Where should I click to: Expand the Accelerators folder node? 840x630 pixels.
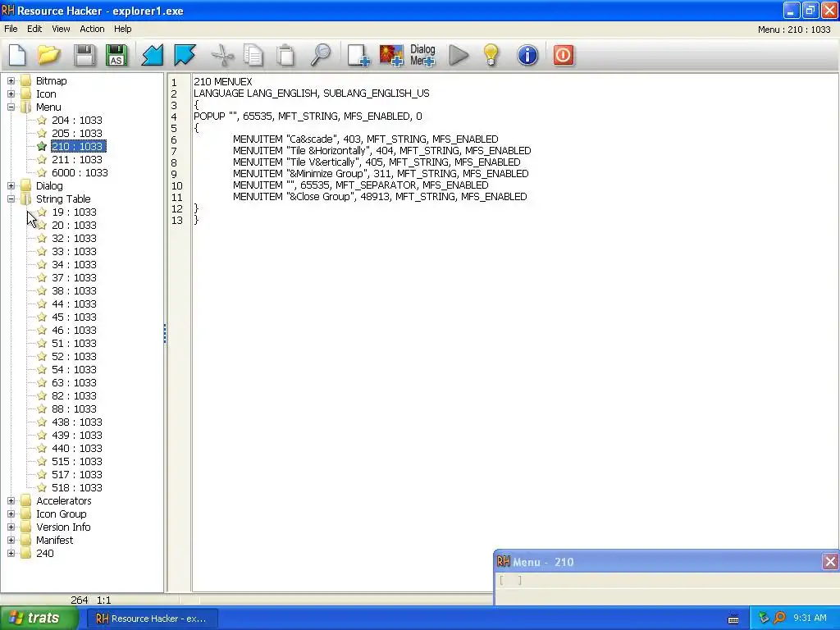[x=11, y=501]
